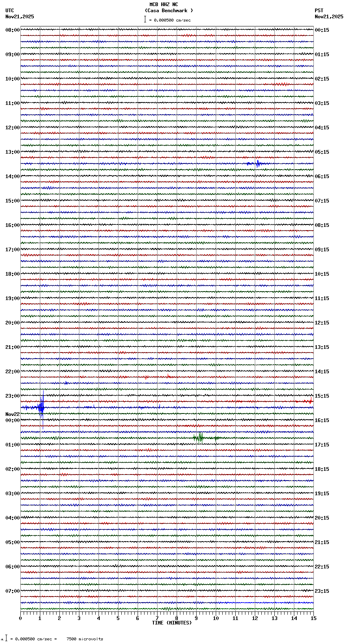Click the '20:15' PST time label

coord(322,518)
